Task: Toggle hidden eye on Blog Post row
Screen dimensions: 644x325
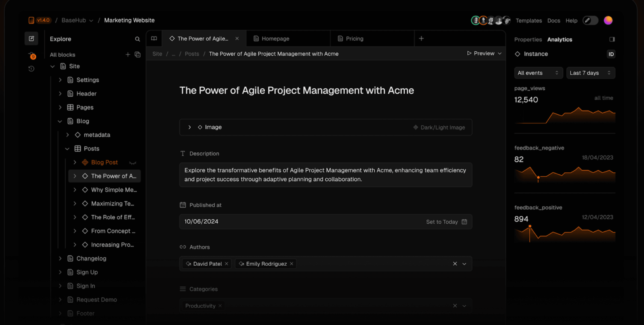Action: 133,163
